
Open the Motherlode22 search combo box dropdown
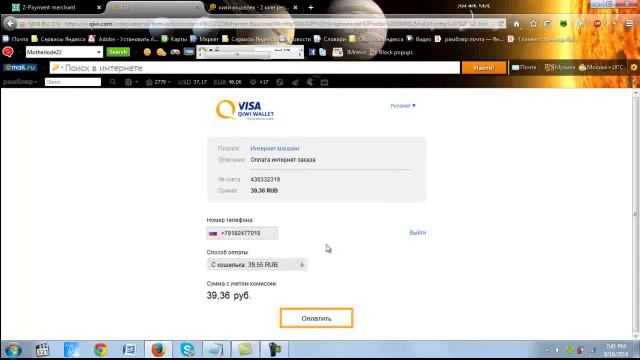[x=98, y=52]
